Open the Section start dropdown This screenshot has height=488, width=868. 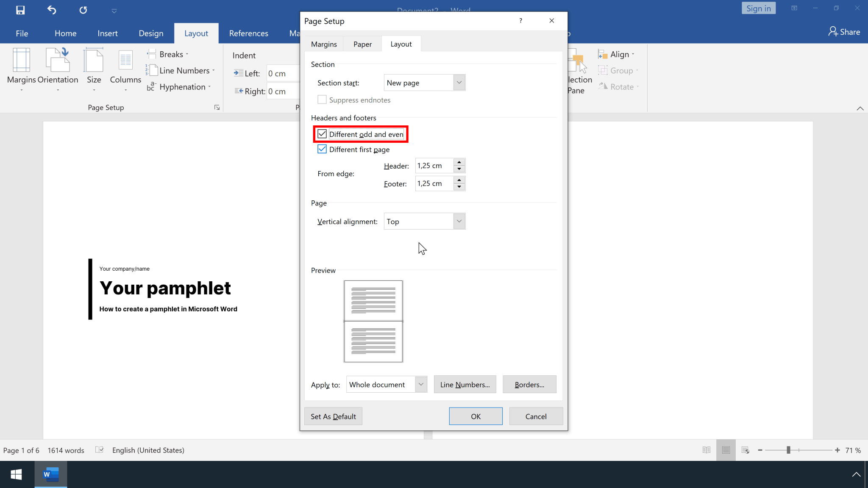458,82
